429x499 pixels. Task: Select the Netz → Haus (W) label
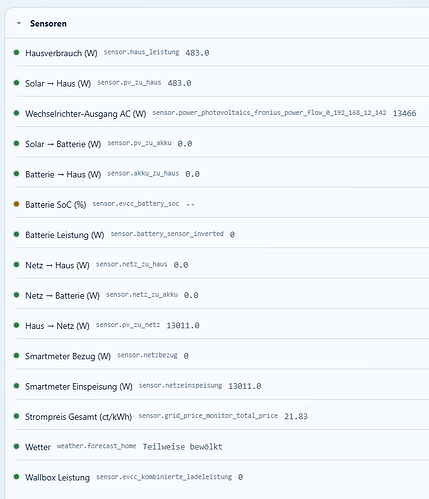57,265
